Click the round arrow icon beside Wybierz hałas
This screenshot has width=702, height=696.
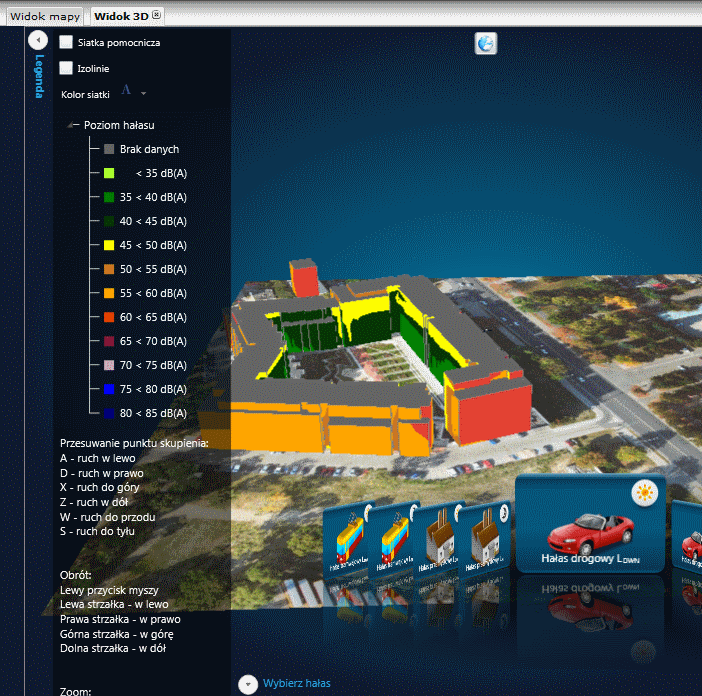248,684
